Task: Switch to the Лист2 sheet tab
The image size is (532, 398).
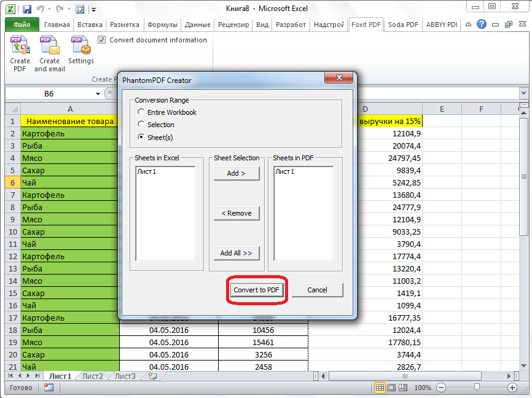Action: pyautogui.click(x=92, y=376)
